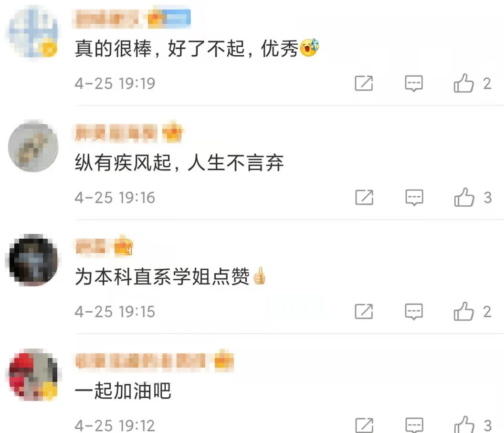Like the comment posted at 19:15
504x433 pixels.
[463, 311]
